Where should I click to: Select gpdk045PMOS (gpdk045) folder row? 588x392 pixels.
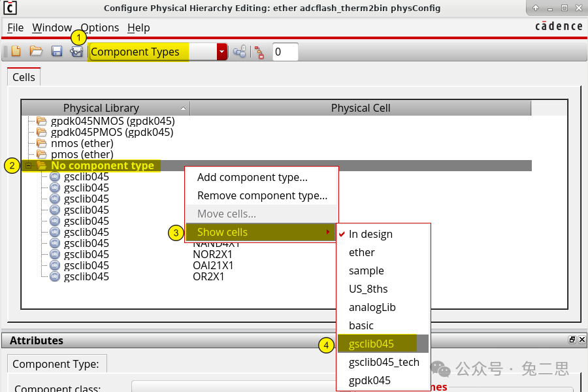click(x=112, y=133)
